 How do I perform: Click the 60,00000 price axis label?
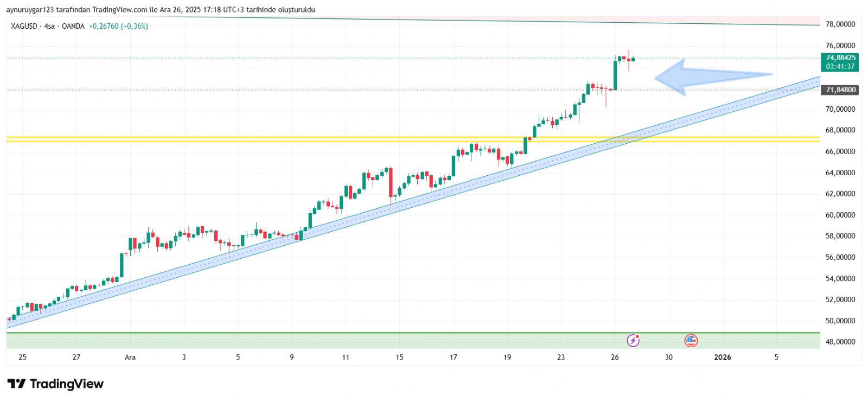840,215
